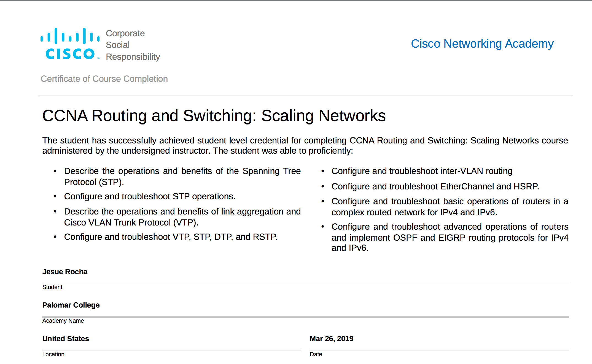The width and height of the screenshot is (592, 364).
Task: Click the Palomar College academy name
Action: click(71, 305)
